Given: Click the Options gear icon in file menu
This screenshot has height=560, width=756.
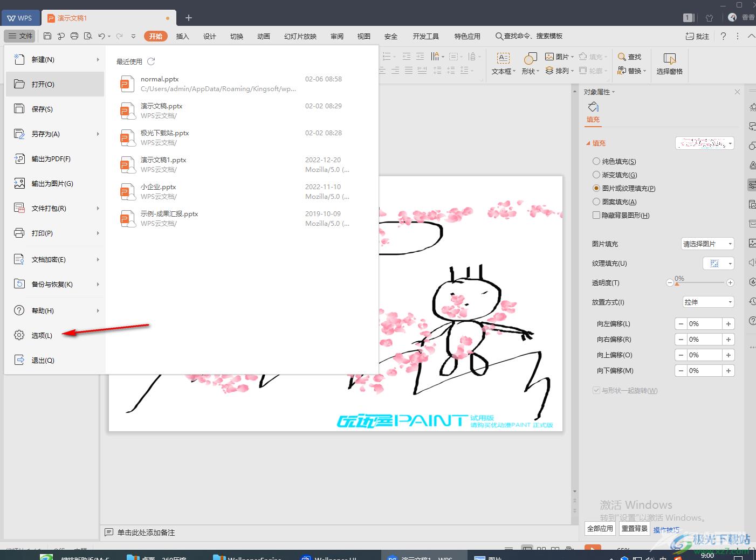Looking at the screenshot, I should pos(19,335).
